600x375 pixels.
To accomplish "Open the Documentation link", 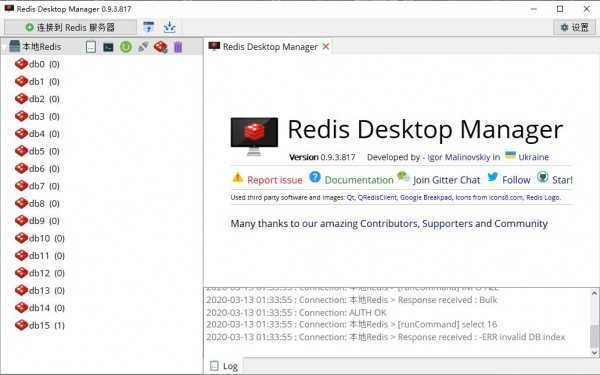I will click(x=359, y=180).
